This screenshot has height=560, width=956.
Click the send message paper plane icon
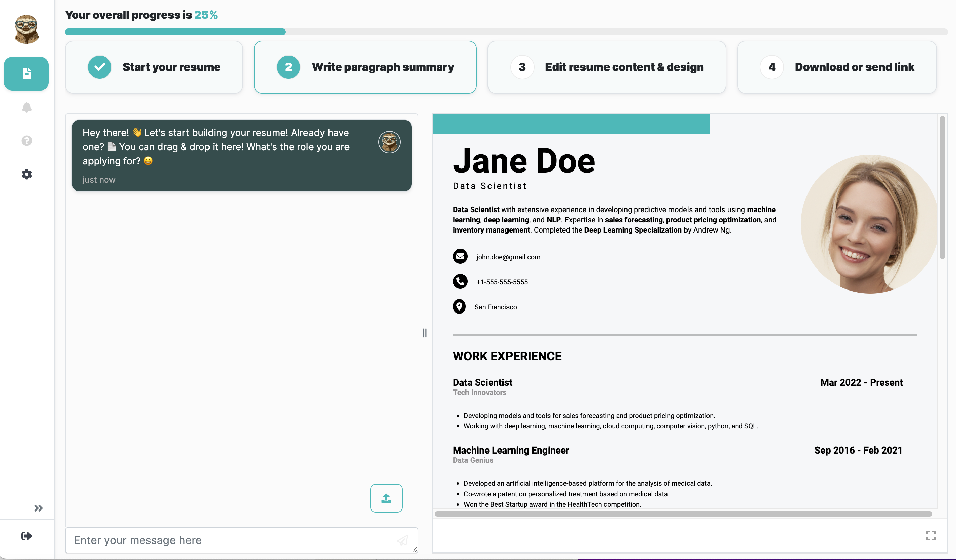(402, 540)
